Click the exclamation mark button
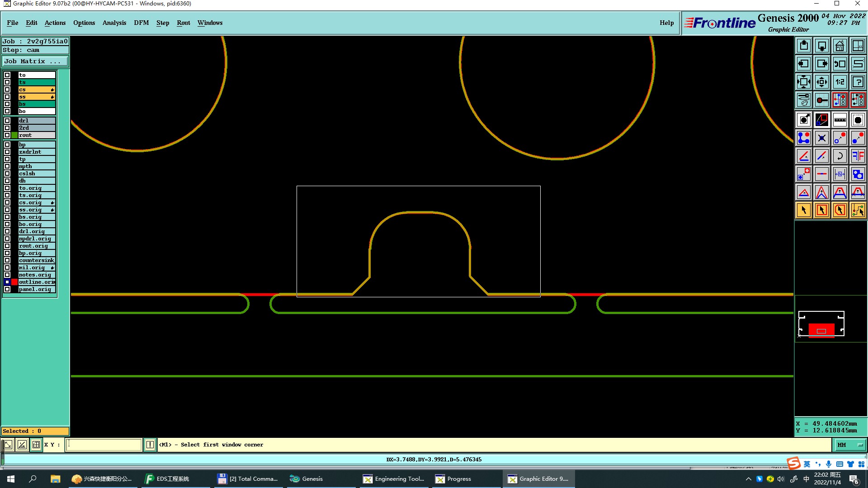868x488 pixels. tap(150, 445)
